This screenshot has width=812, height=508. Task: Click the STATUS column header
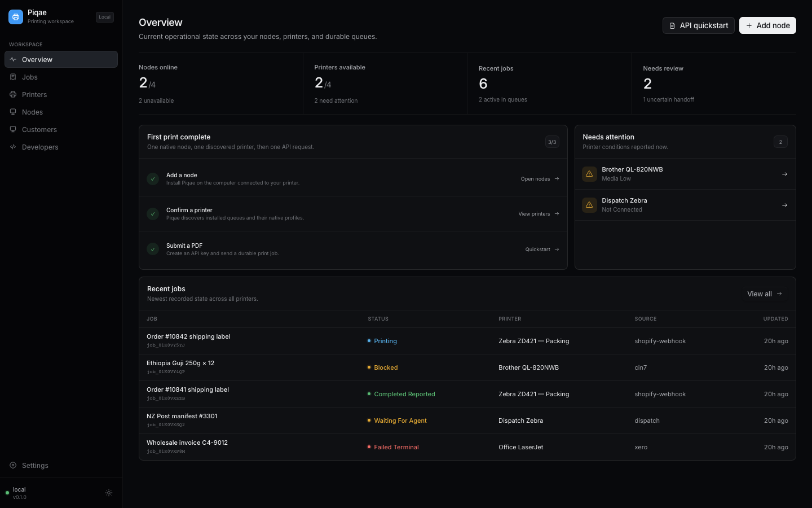tap(378, 319)
